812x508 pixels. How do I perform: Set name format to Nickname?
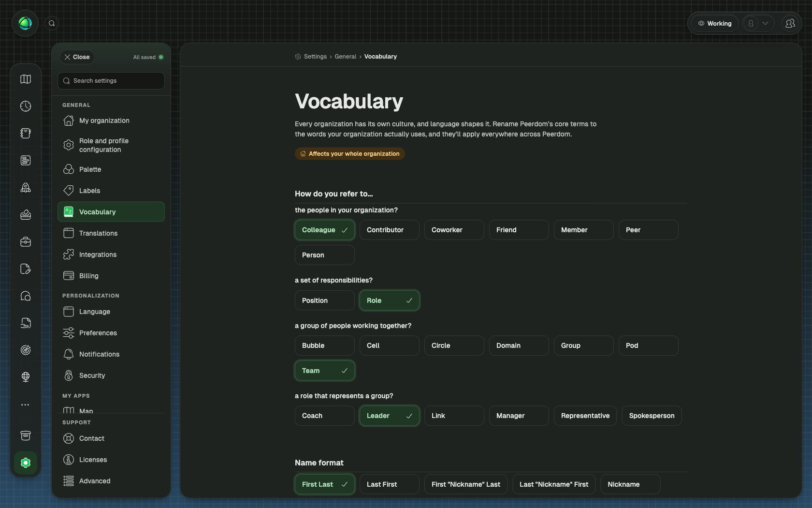[x=630, y=484]
